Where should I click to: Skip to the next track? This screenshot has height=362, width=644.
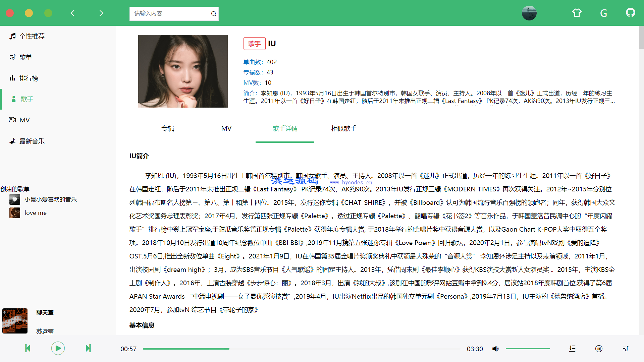pos(88,349)
